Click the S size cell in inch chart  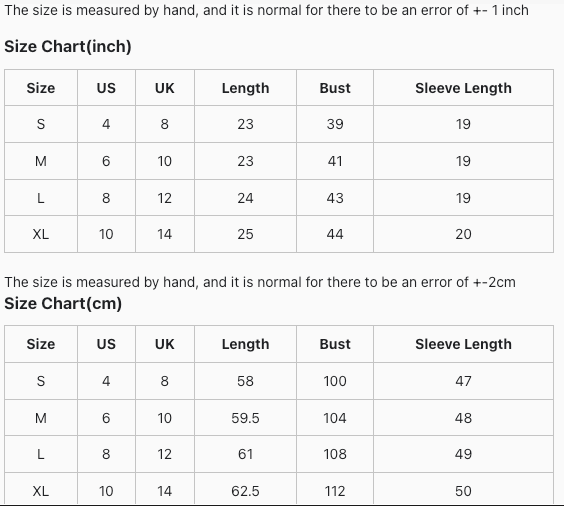[41, 124]
